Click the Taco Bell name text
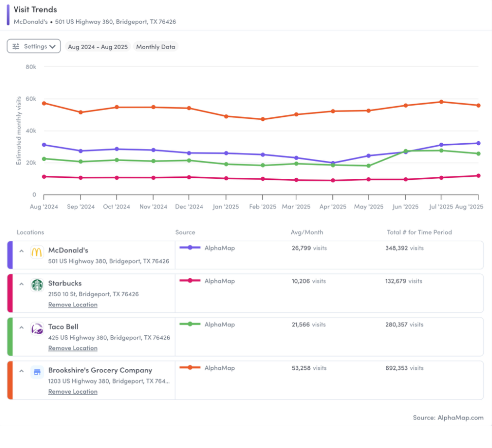The width and height of the screenshot is (492, 448). coord(63,327)
